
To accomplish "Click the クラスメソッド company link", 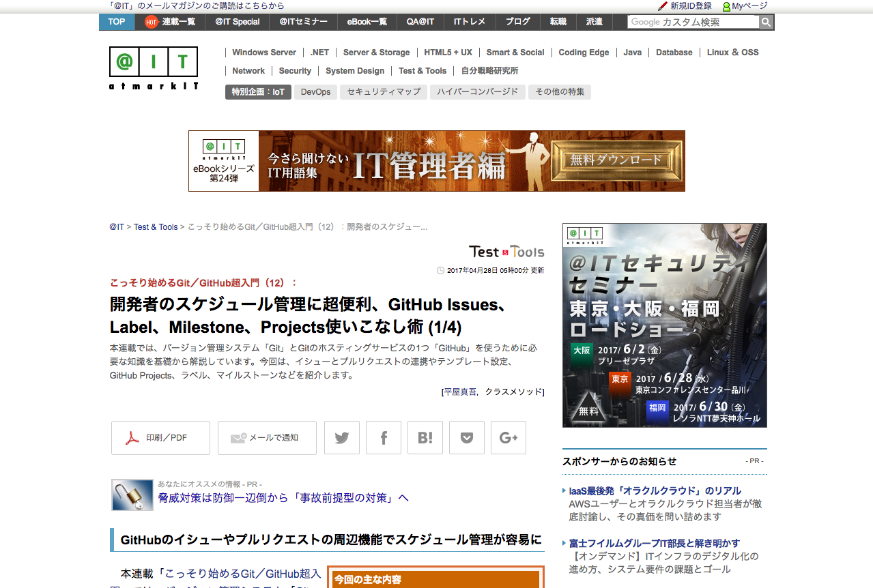I will tap(513, 392).
